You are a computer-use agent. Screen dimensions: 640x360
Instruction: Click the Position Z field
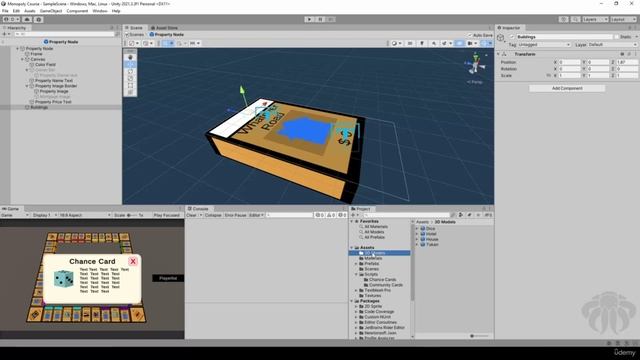point(627,62)
